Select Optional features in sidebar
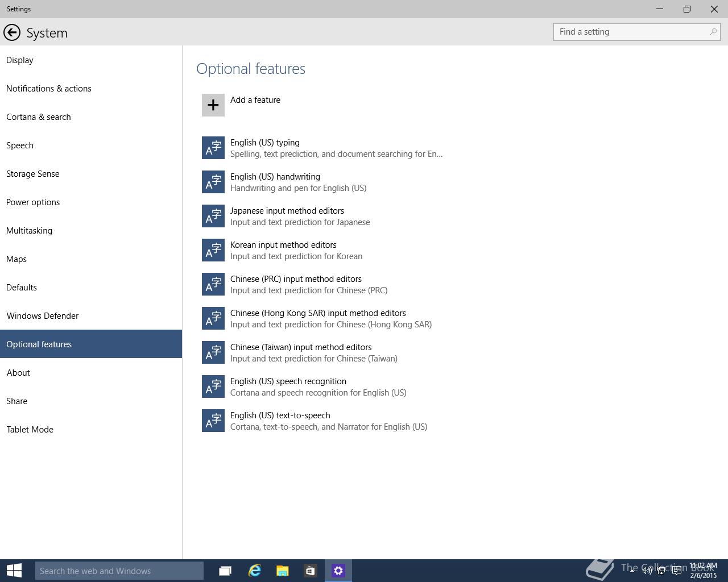The image size is (728, 582). 91,344
